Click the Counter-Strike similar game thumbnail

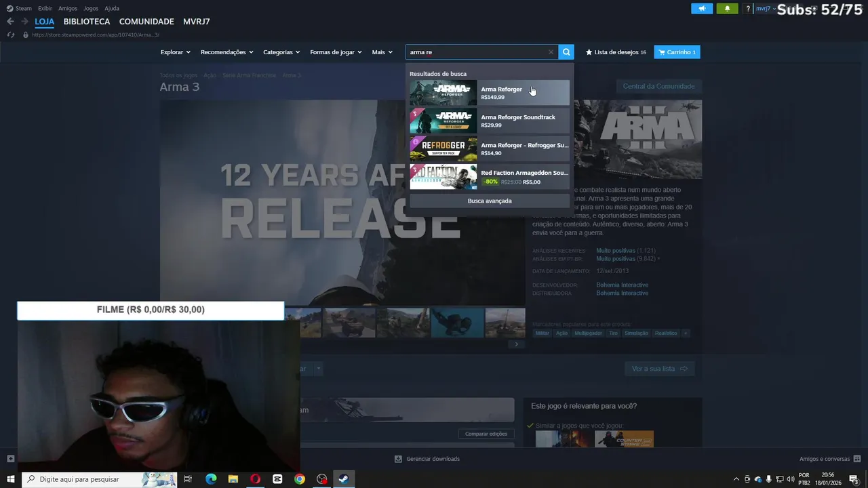pyautogui.click(x=624, y=439)
